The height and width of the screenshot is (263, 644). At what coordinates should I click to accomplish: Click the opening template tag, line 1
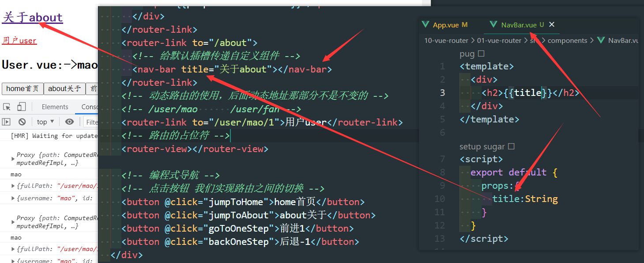point(487,66)
